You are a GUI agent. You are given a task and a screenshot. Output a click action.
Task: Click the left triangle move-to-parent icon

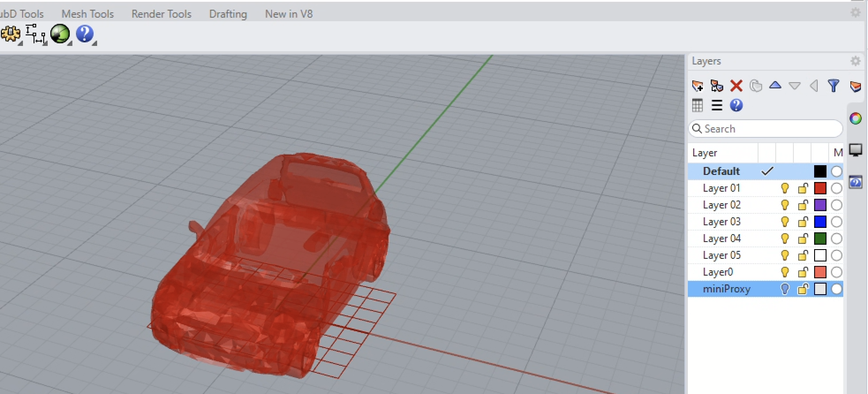pos(814,85)
